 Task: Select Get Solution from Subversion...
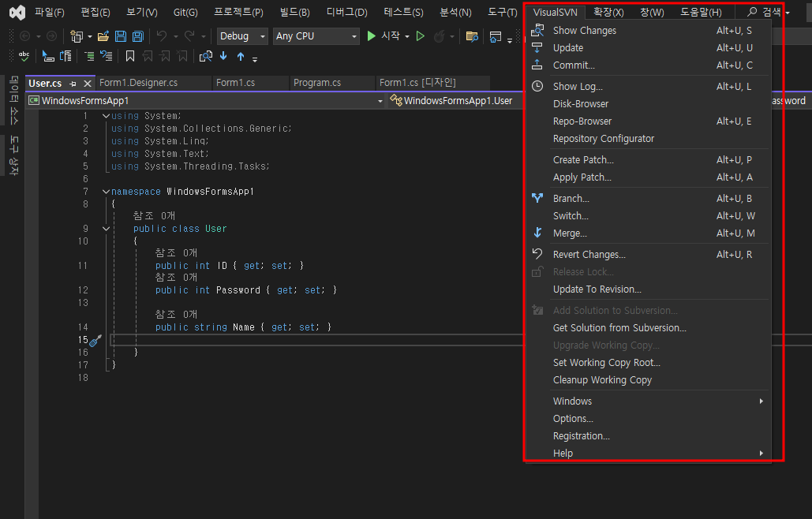(x=649, y=327)
